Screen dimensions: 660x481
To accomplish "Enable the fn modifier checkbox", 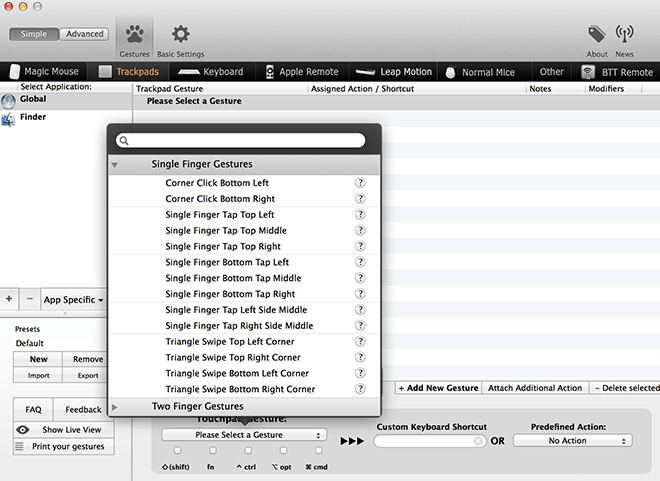I will point(213,451).
